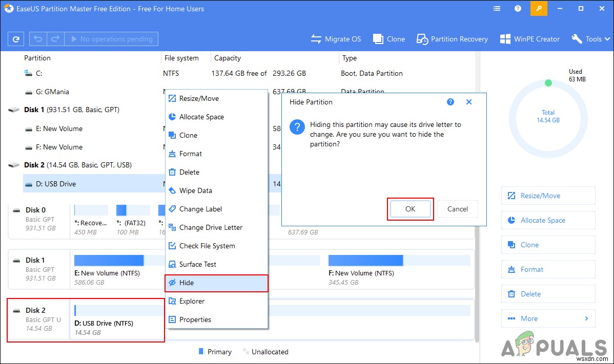Click the F: New Volume partition bar
The height and width of the screenshot is (364, 614).
pos(399,261)
